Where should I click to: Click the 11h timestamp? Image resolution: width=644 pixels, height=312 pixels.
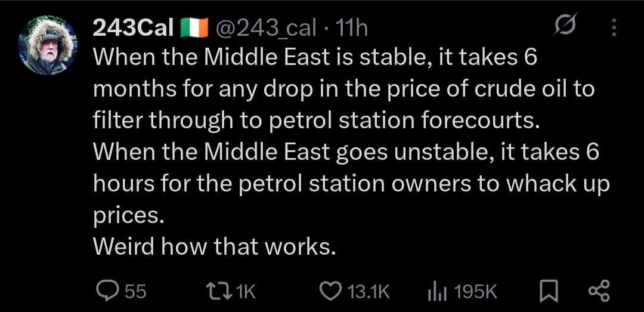click(352, 27)
